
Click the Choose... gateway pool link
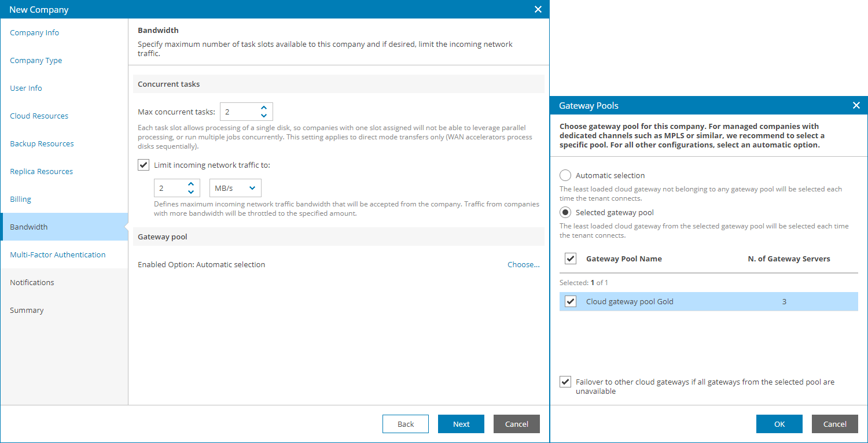coord(523,264)
